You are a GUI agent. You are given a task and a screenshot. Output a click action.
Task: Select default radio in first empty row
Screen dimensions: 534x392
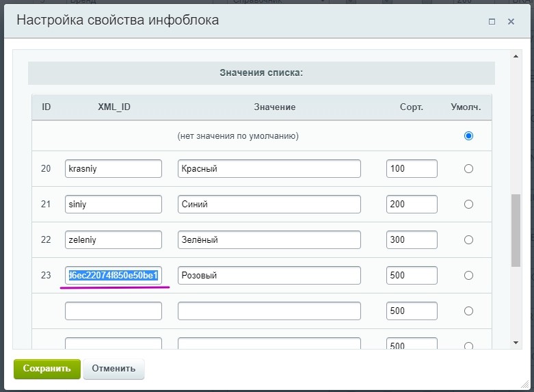pyautogui.click(x=468, y=311)
